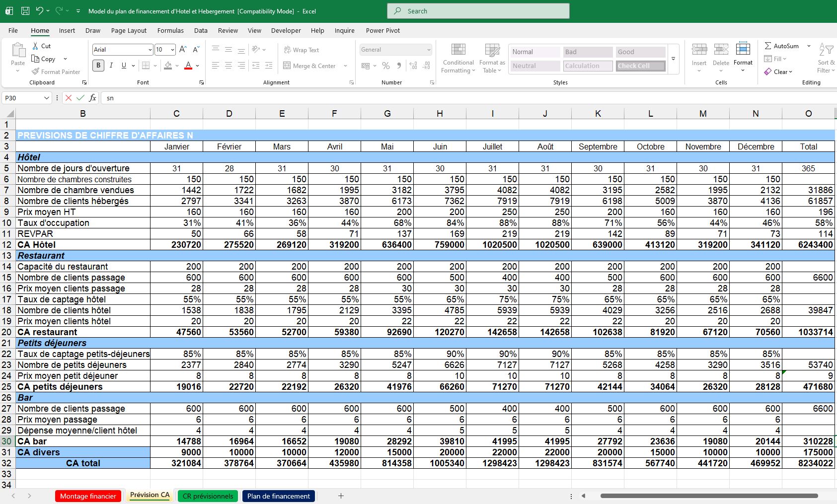Cancel the formula bar entry

coord(69,98)
